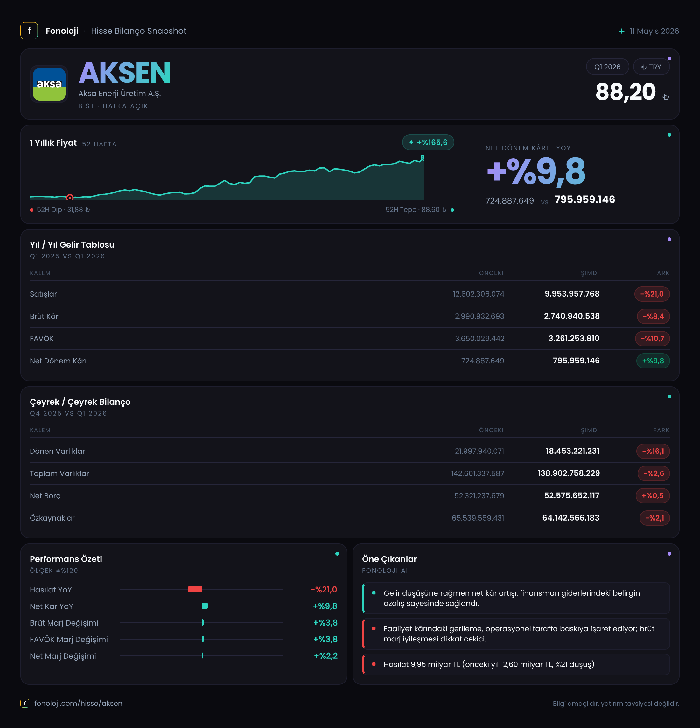Click the value 138.902.758.229
The width and height of the screenshot is (700, 728).
click(569, 473)
